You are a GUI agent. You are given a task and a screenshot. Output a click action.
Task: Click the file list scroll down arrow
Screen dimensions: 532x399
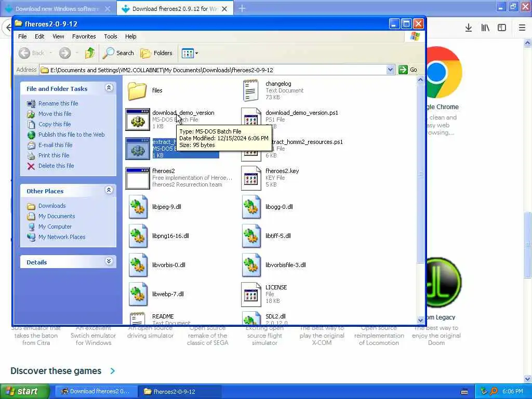(420, 320)
